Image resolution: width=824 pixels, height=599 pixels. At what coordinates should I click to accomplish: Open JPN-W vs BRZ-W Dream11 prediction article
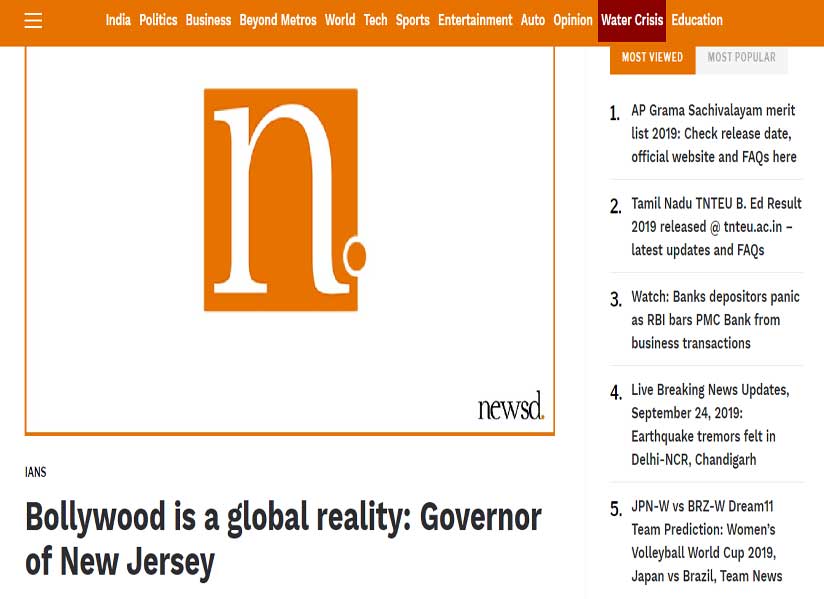click(706, 541)
